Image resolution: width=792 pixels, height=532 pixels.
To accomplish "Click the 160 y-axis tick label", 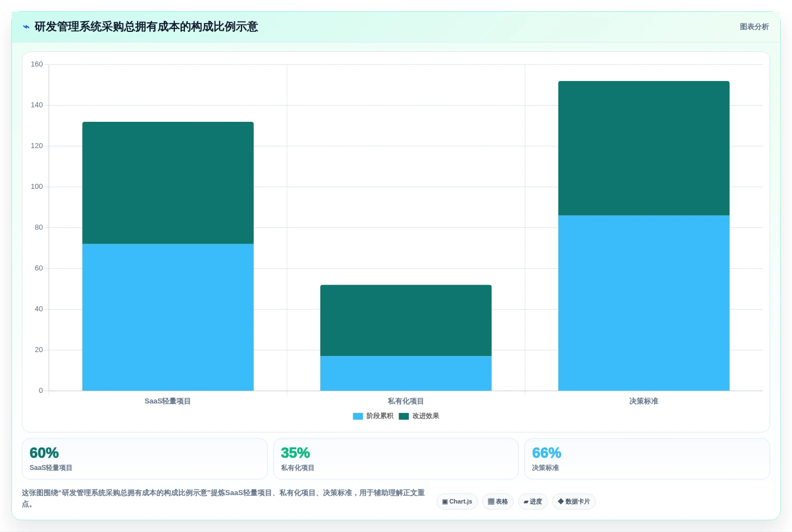I will pyautogui.click(x=37, y=64).
